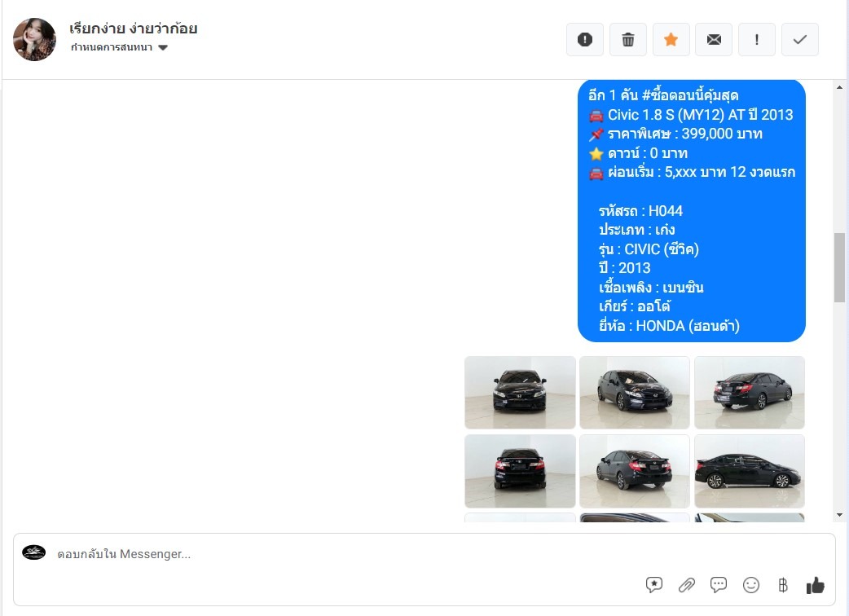Flag conversation with the exclamation mark icon
Viewport: 849px width, 616px height.
click(757, 39)
